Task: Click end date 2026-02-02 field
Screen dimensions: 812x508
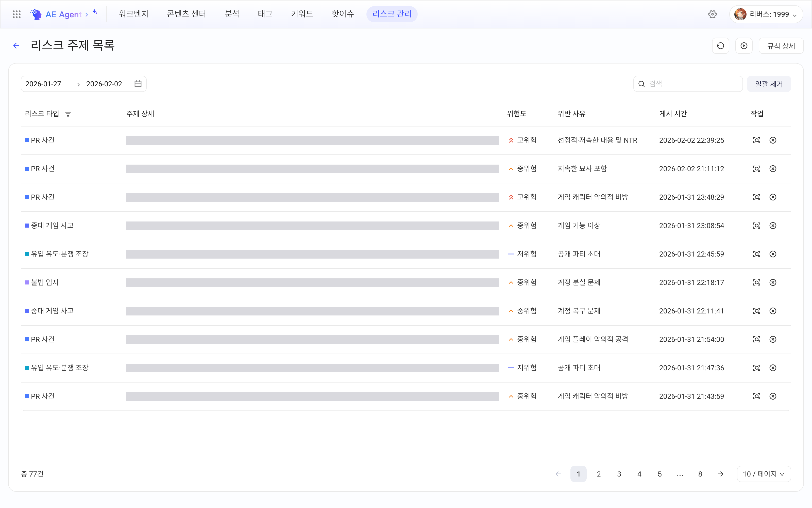Action: [104, 84]
